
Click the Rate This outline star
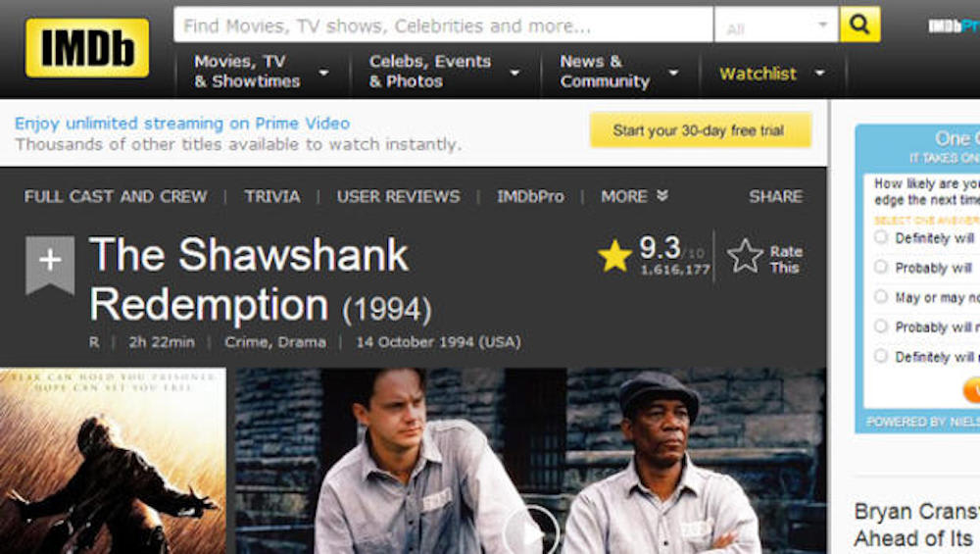pos(745,256)
